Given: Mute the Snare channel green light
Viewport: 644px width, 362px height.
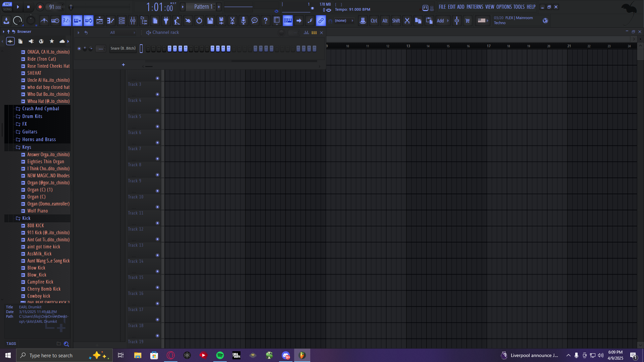Looking at the screenshot, I should click(79, 49).
